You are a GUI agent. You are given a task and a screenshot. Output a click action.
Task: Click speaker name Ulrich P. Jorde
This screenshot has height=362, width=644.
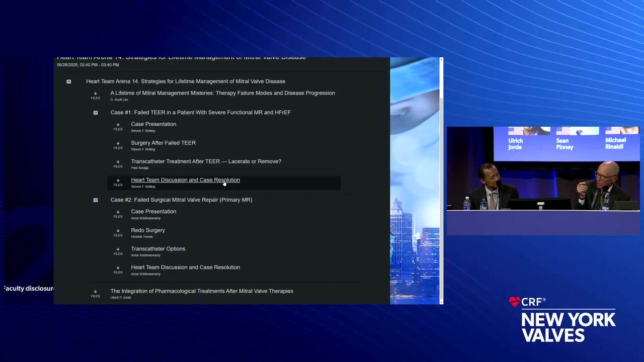click(x=120, y=298)
